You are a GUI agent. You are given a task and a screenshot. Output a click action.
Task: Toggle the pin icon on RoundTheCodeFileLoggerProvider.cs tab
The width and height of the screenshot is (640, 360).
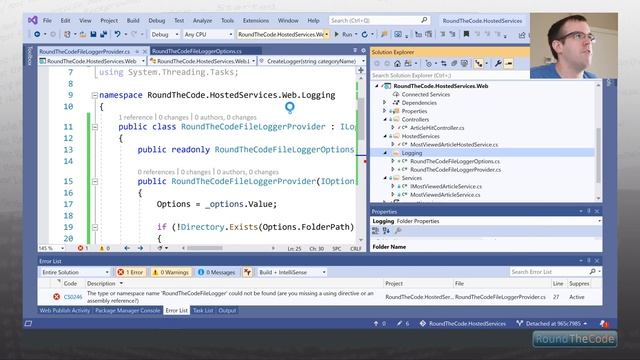pyautogui.click(x=137, y=51)
